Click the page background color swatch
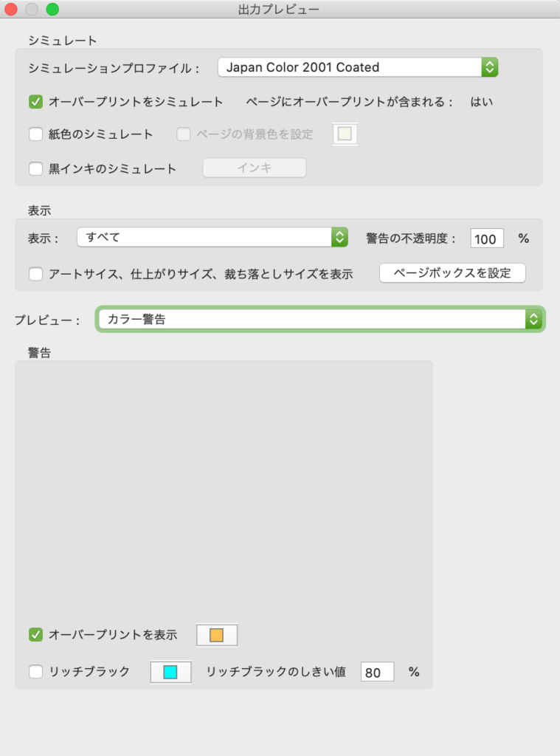The width and height of the screenshot is (560, 756). [345, 134]
